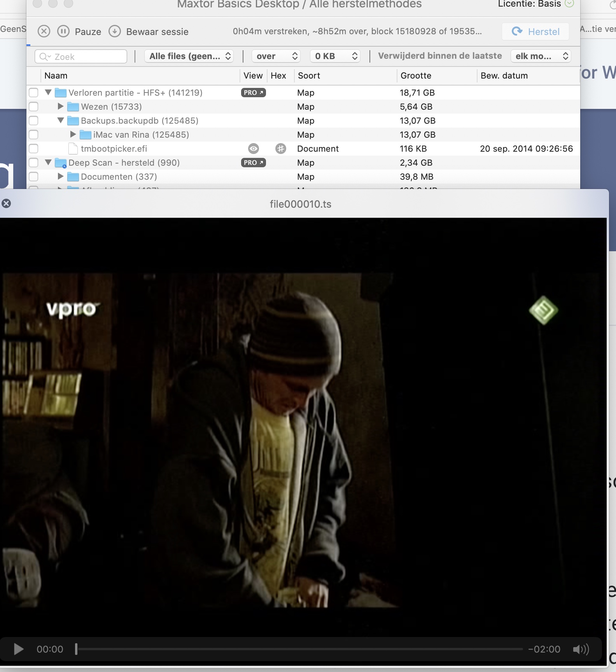The width and height of the screenshot is (616, 672).
Task: Check the Documenten folder checkbox
Action: [x=33, y=177]
